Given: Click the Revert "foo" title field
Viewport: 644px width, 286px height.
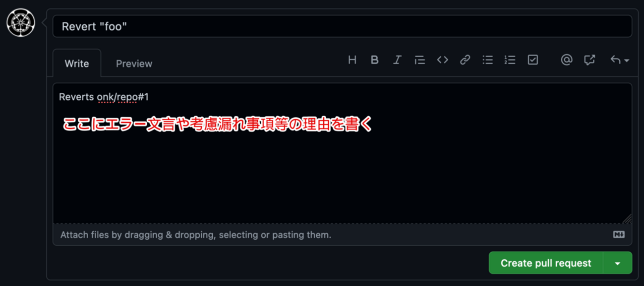Looking at the screenshot, I should point(343,26).
